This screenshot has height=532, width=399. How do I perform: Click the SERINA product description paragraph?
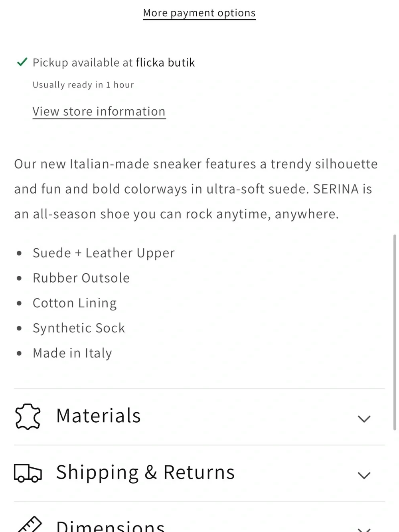[x=196, y=189]
